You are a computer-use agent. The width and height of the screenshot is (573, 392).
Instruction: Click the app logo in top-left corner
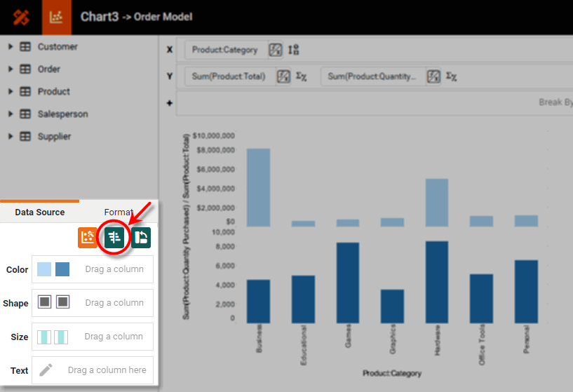[20, 17]
